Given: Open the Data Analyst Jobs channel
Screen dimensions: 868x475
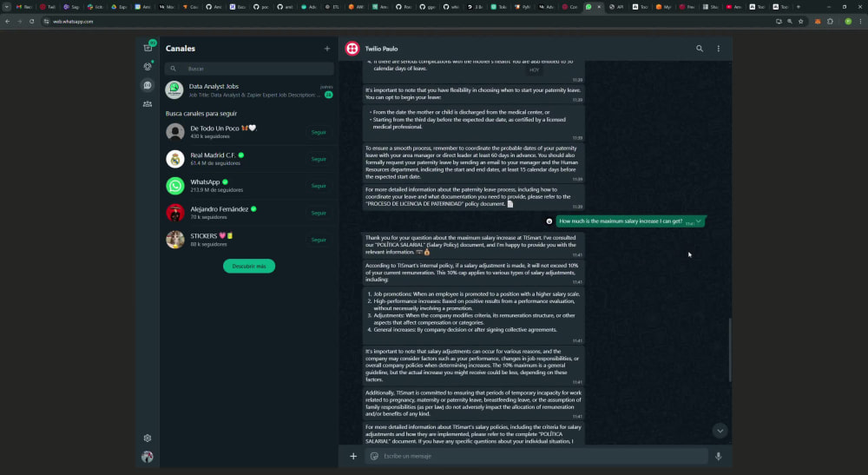Looking at the screenshot, I should (249, 89).
